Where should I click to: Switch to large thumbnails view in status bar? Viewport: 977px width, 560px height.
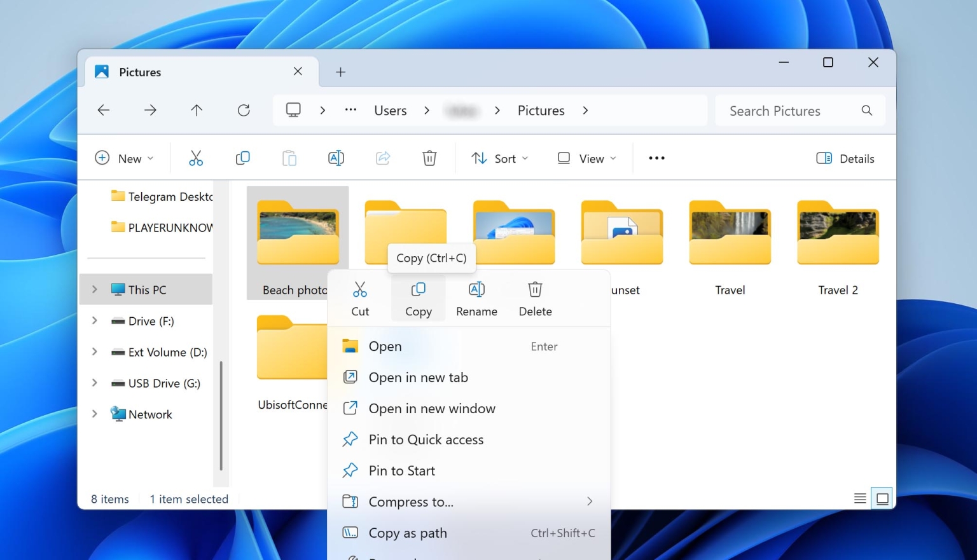point(882,498)
